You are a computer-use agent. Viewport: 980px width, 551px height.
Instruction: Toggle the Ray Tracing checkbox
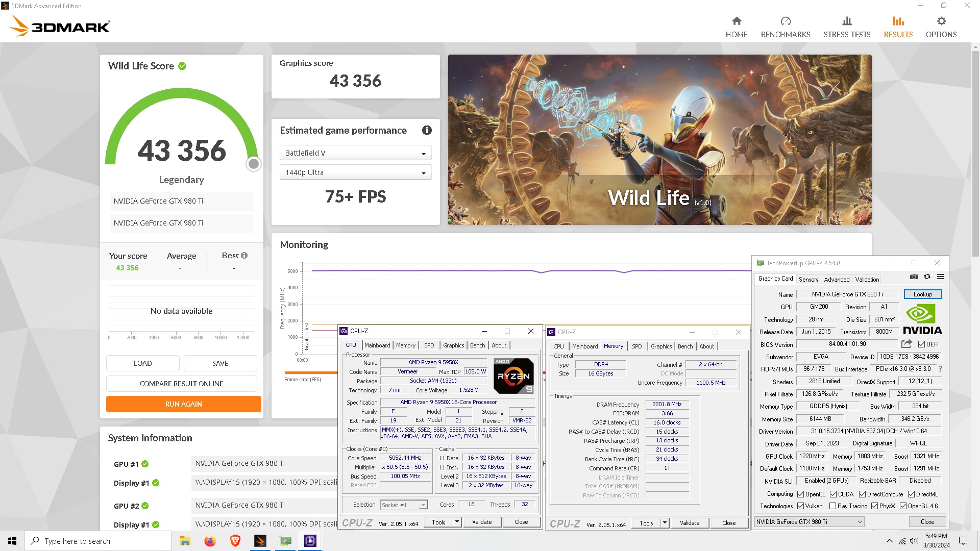[x=832, y=506]
